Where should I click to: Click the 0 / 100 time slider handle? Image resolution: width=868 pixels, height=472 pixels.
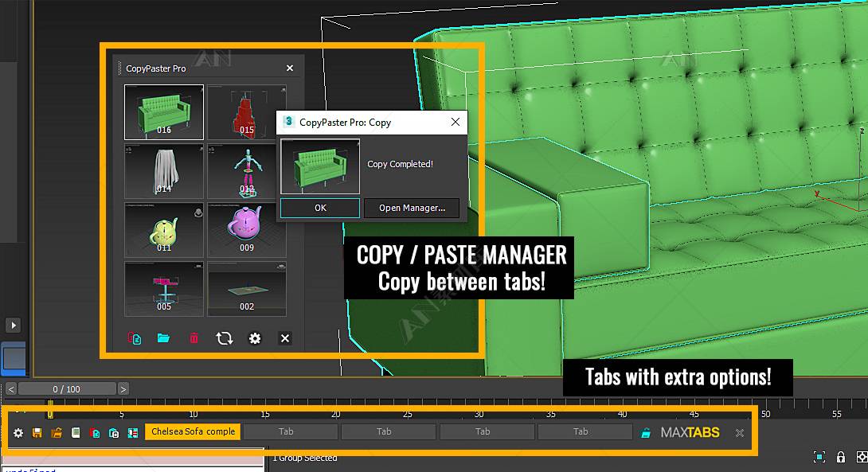coord(66,389)
